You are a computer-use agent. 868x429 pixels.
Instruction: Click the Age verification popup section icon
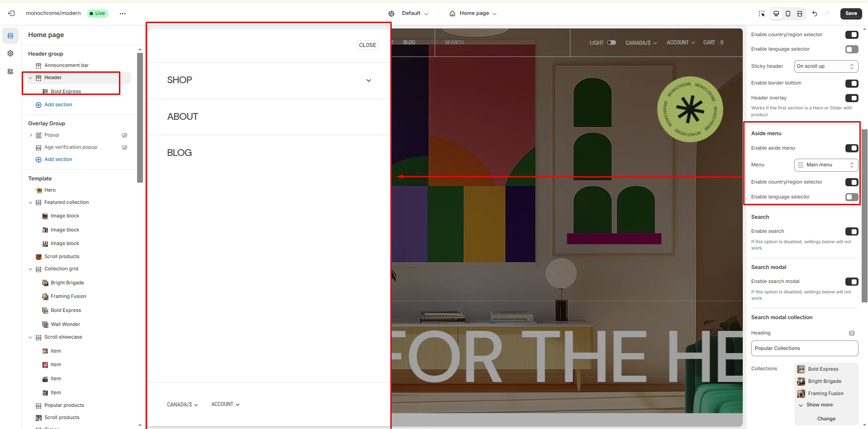click(38, 147)
